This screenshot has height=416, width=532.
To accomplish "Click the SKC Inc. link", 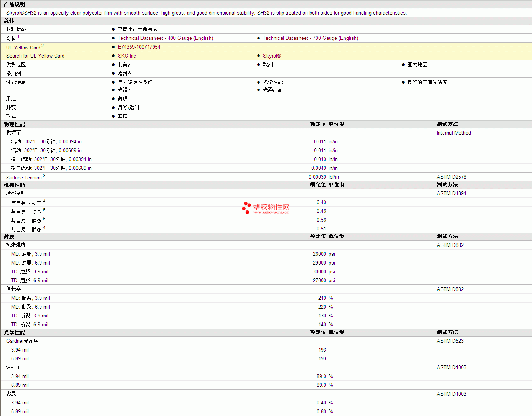I will click(x=127, y=56).
